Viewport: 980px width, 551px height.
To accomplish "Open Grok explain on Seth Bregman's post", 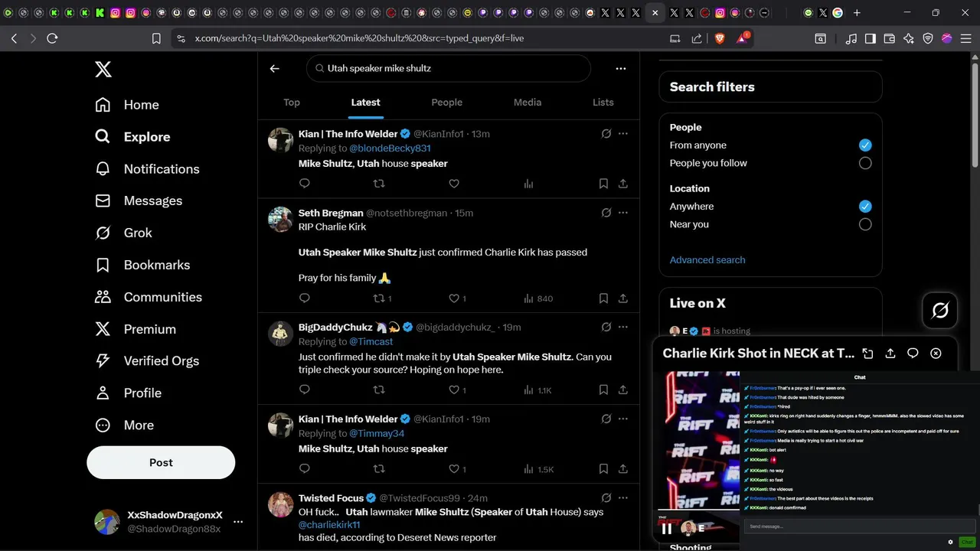I will pos(606,213).
